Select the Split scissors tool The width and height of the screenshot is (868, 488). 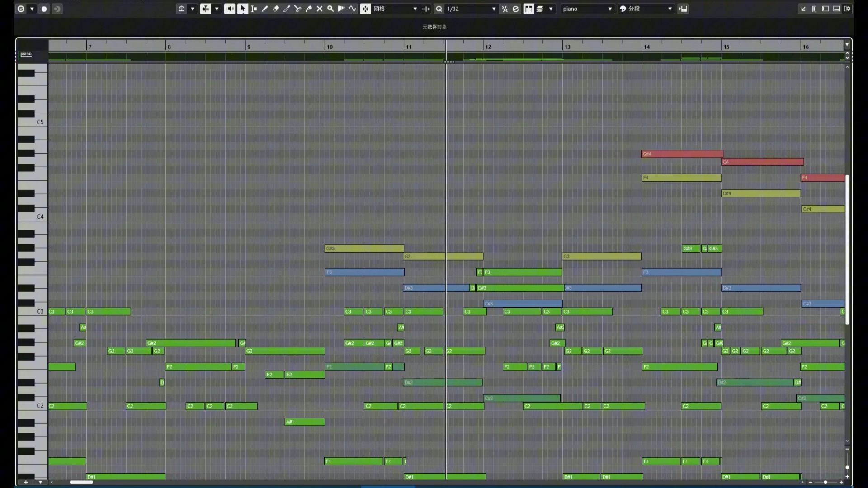coord(297,9)
